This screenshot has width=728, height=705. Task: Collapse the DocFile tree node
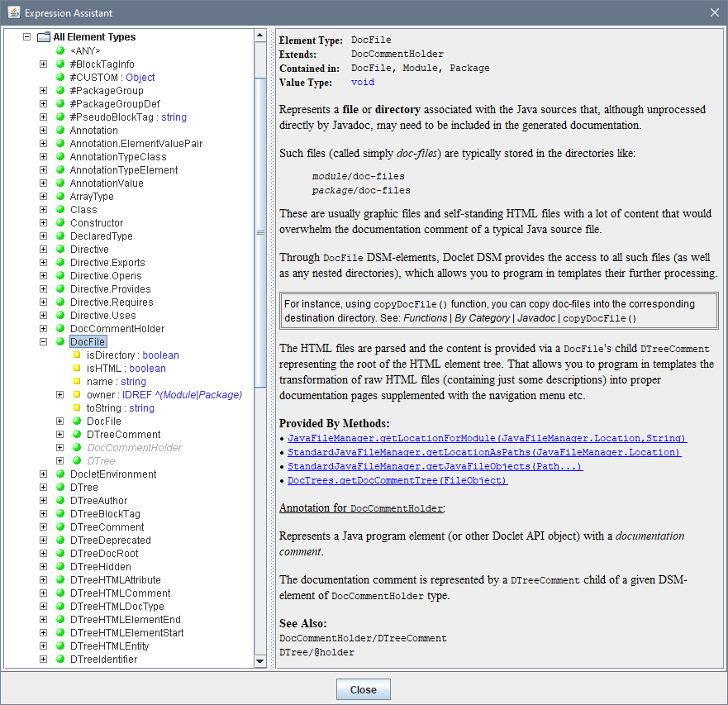pyautogui.click(x=44, y=342)
